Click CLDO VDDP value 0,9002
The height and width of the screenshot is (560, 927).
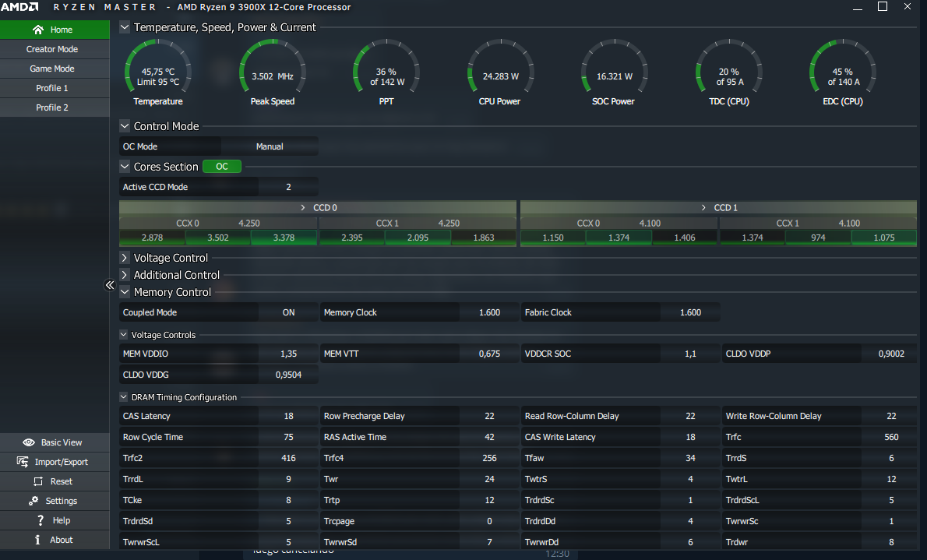[x=891, y=354]
